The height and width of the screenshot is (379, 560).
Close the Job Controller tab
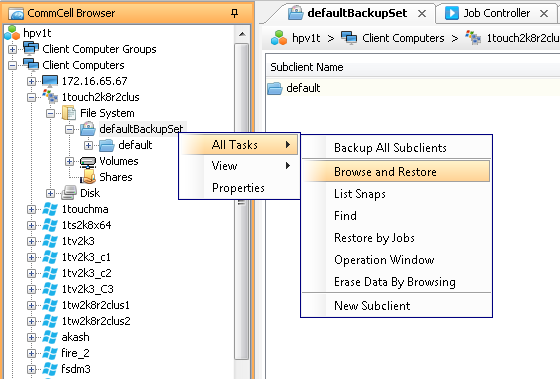pyautogui.click(x=544, y=14)
